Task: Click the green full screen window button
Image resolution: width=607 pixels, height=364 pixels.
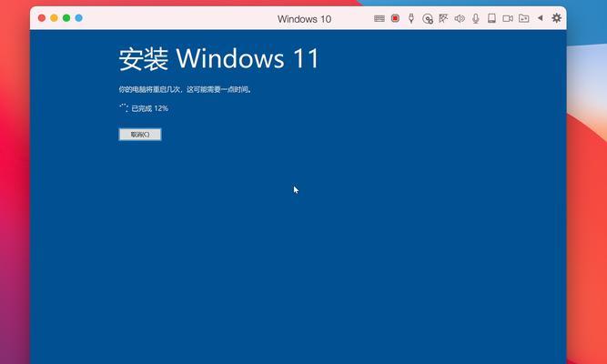Action: (66, 18)
